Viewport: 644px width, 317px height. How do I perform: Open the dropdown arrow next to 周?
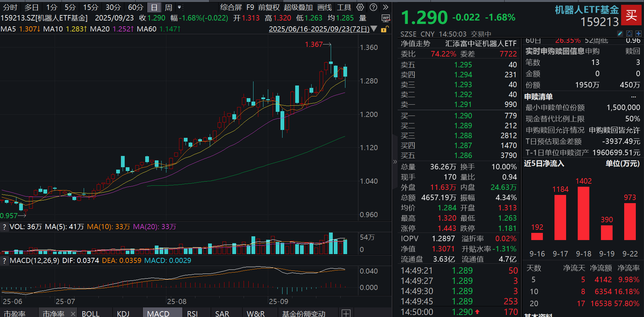click(x=179, y=7)
